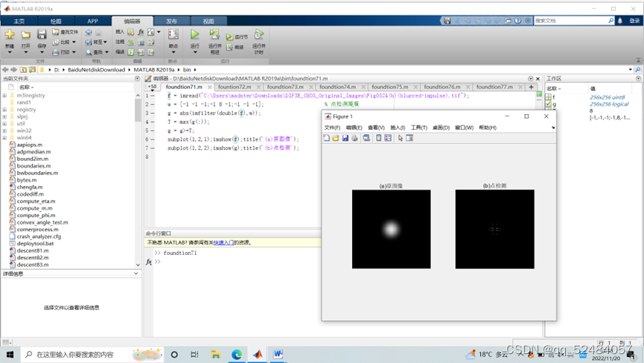Screen dimensions: 644x363
Task: Click the search documentation field
Action: click(571, 21)
